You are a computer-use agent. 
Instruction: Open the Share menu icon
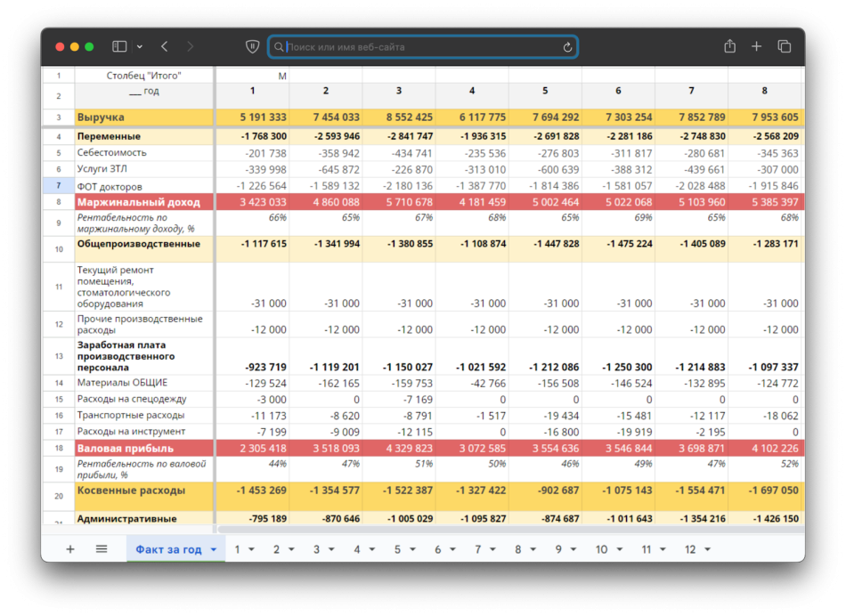(x=729, y=46)
